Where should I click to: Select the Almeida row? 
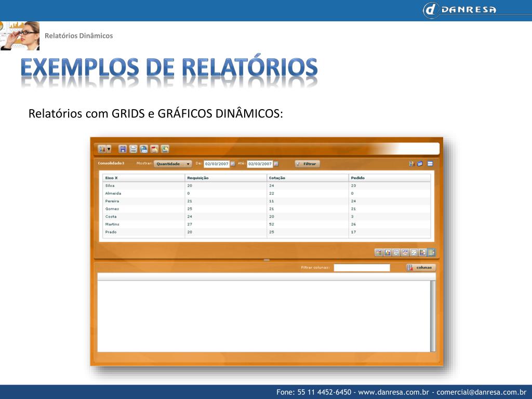(267, 193)
